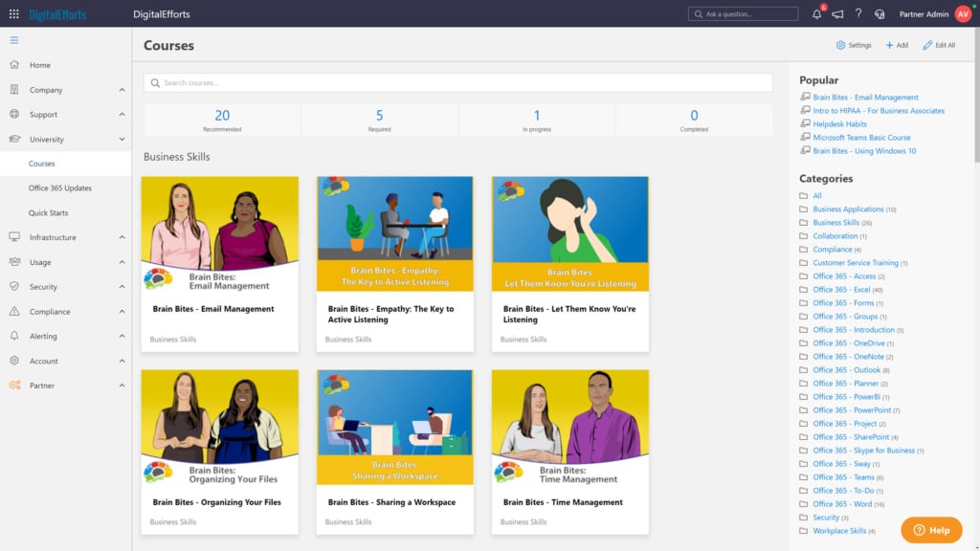Open the Time Management course thumbnail
Image resolution: width=980 pixels, height=551 pixels.
pos(570,428)
